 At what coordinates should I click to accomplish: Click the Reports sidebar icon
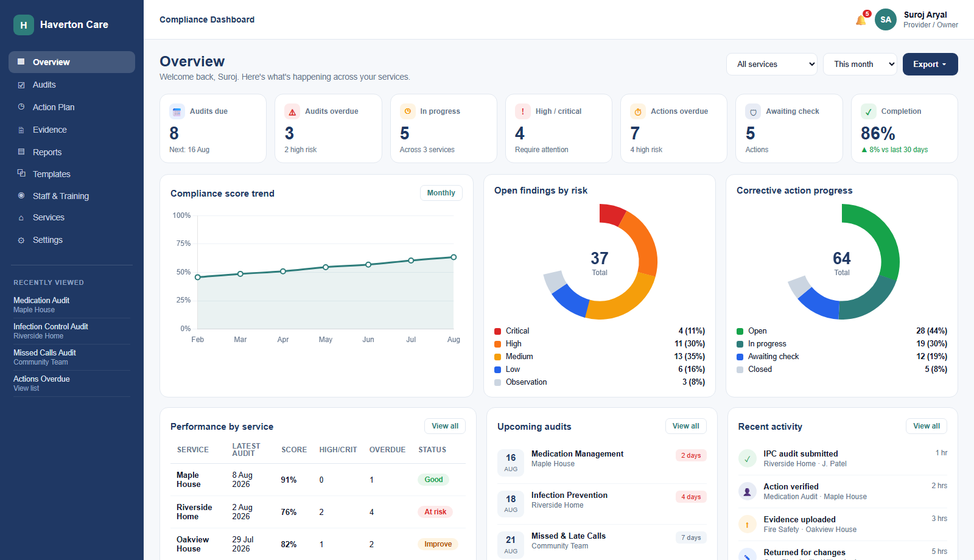tap(21, 152)
